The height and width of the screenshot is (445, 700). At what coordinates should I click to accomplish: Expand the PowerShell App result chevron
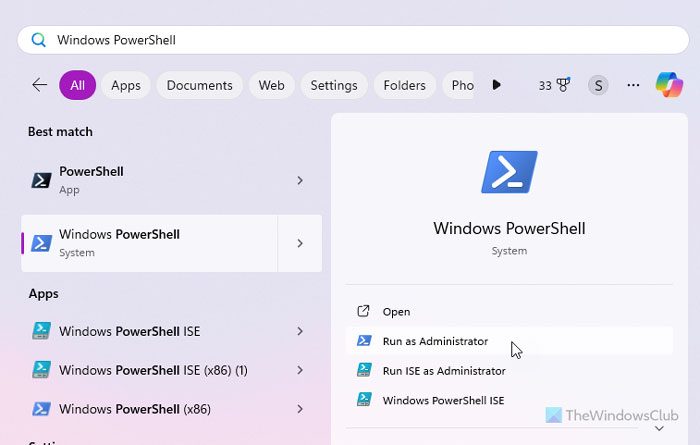coord(300,180)
